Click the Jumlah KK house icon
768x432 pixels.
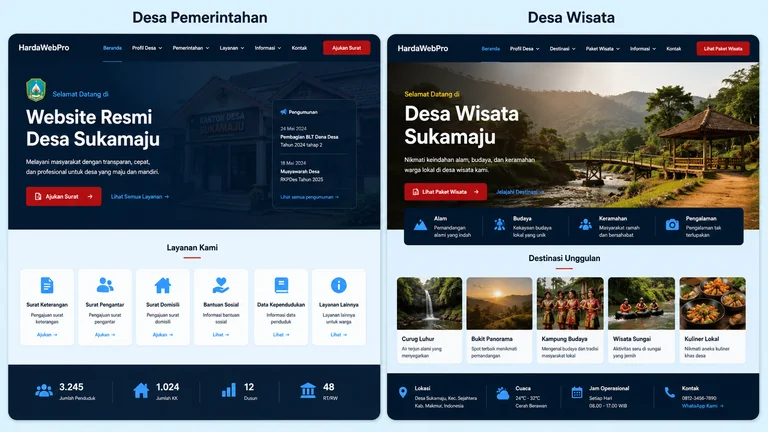point(141,390)
